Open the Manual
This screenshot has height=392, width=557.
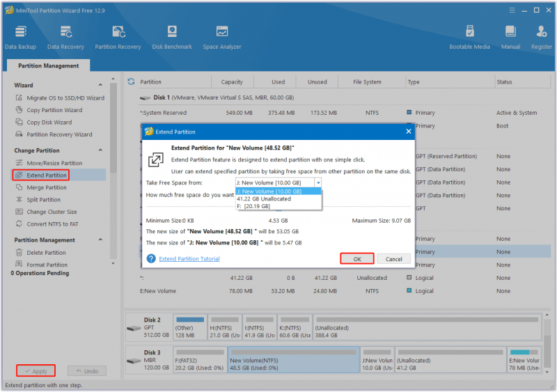tap(510, 38)
